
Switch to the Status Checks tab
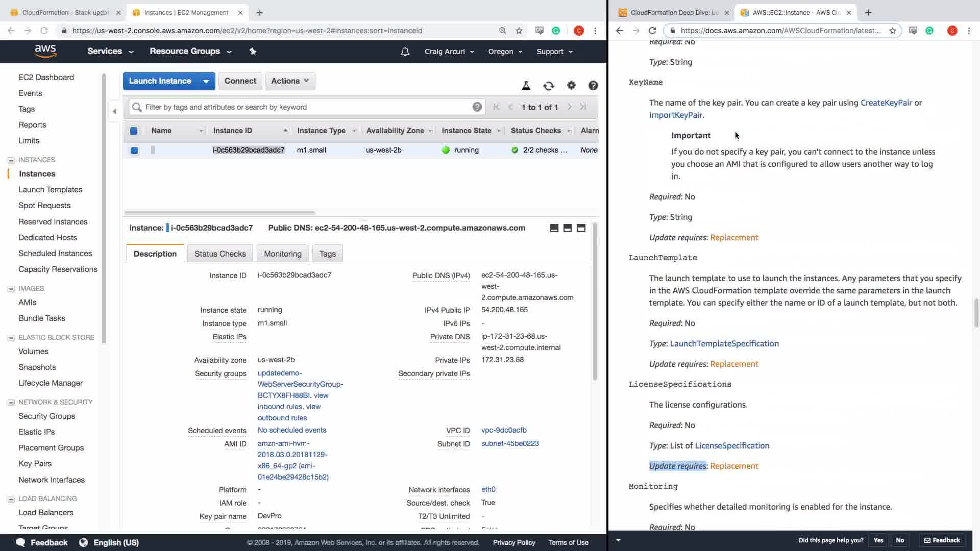point(220,254)
